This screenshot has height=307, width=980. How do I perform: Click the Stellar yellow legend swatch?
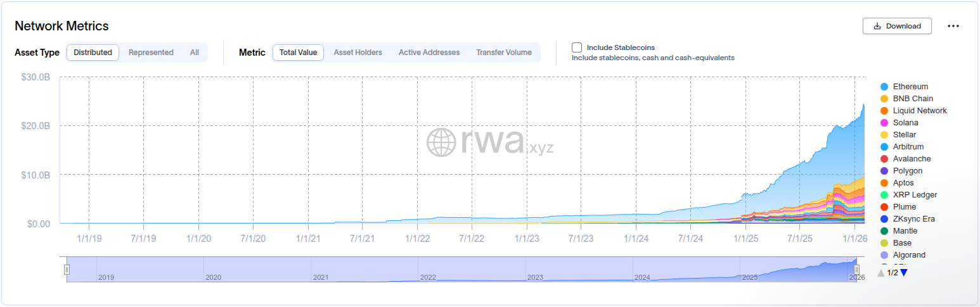[x=884, y=135]
